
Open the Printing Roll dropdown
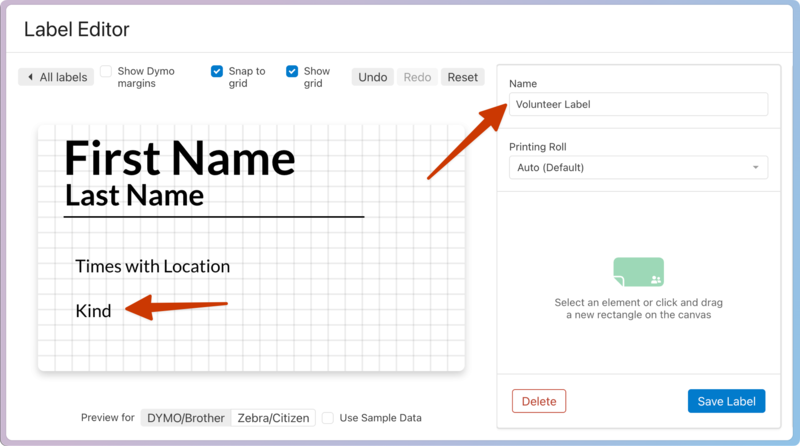[x=638, y=168]
